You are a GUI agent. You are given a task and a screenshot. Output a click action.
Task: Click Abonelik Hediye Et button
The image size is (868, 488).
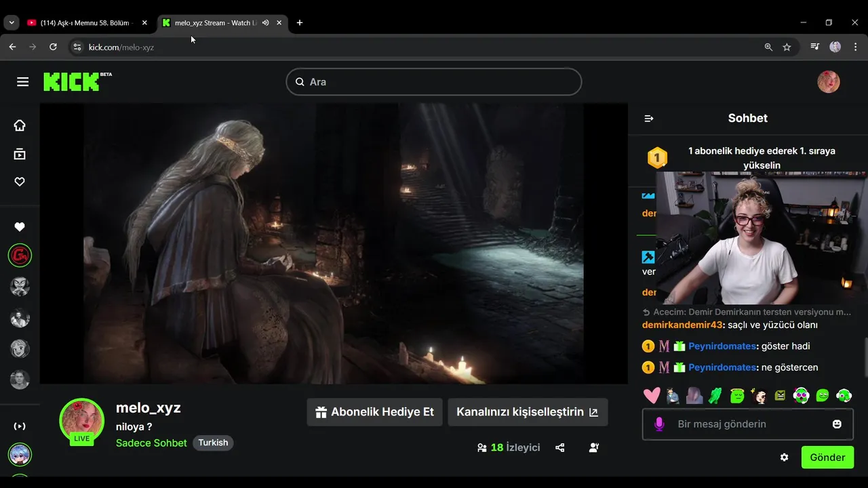(x=374, y=412)
